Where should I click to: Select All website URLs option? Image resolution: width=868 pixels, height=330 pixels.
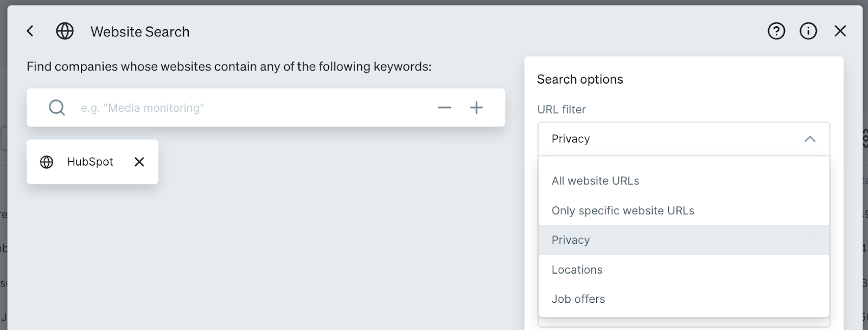pos(596,181)
